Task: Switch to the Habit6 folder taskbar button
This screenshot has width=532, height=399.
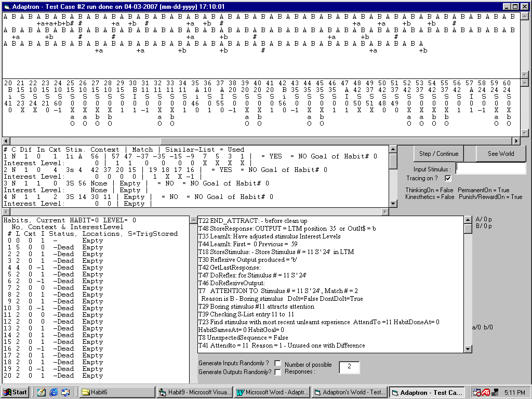Action: tap(117, 392)
